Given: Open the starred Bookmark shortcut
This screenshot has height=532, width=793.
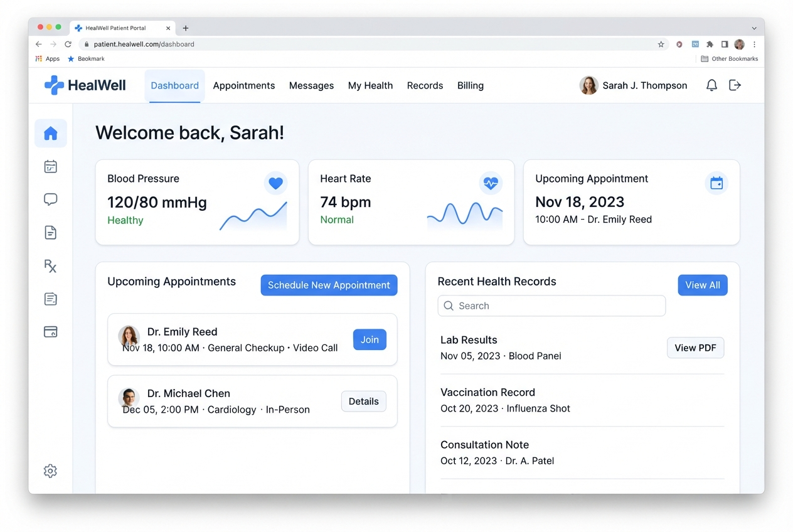Looking at the screenshot, I should pos(86,59).
